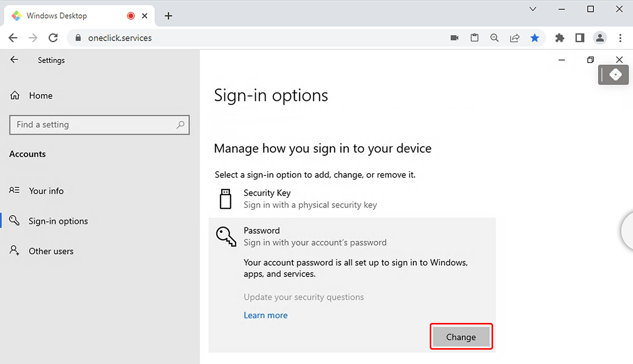Open a new browser tab
The height and width of the screenshot is (364, 633).
click(168, 16)
